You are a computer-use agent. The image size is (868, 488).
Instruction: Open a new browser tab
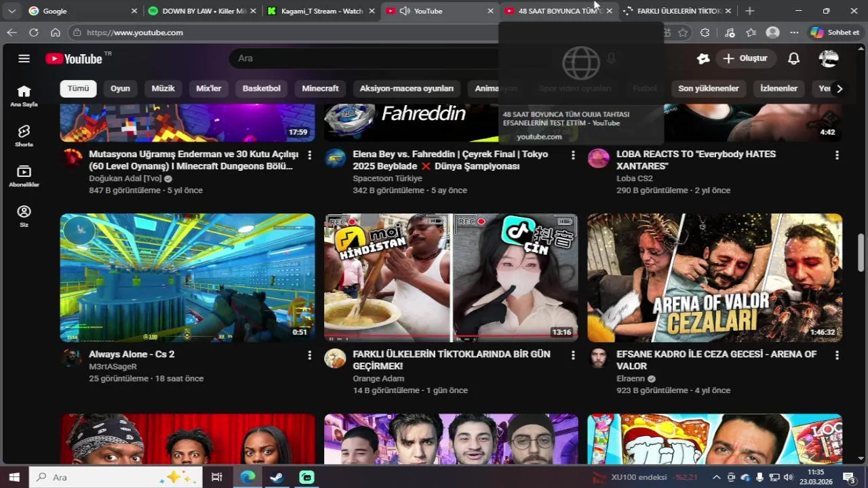click(749, 11)
